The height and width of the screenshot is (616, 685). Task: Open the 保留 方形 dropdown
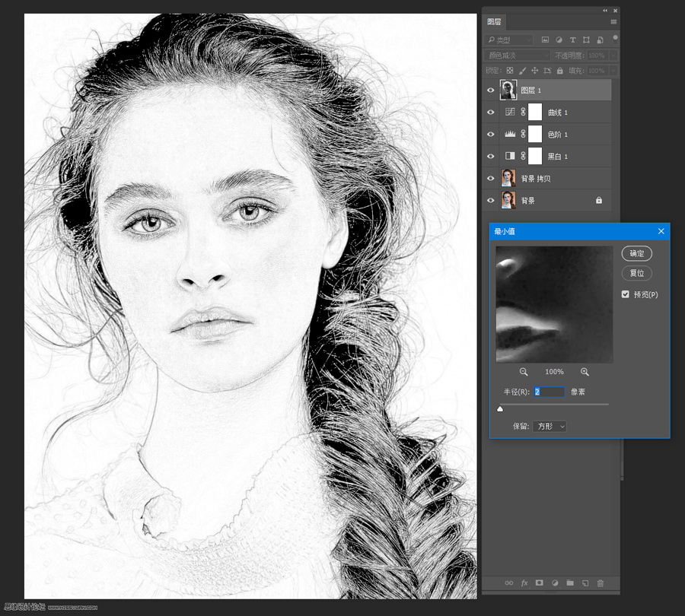click(550, 427)
